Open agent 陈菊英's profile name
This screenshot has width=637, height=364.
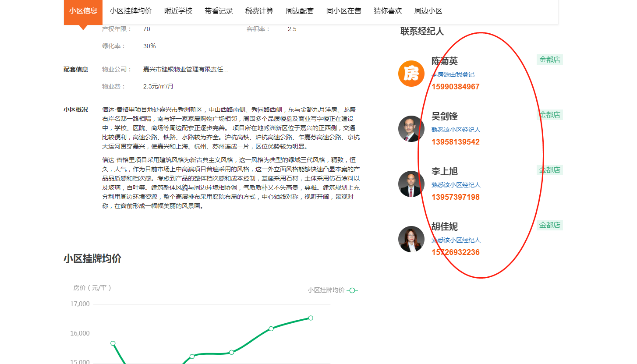tap(444, 61)
